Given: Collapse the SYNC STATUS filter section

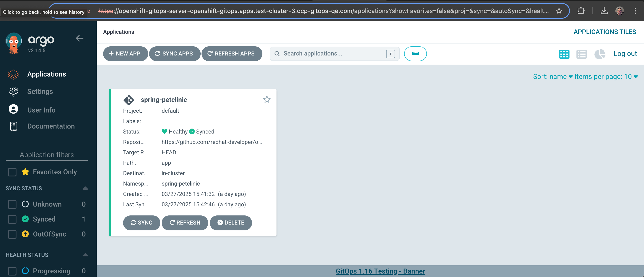Looking at the screenshot, I should click(x=85, y=188).
